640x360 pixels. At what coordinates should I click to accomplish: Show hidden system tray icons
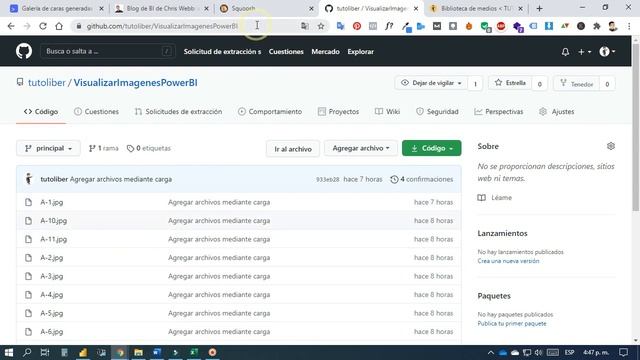[491, 352]
